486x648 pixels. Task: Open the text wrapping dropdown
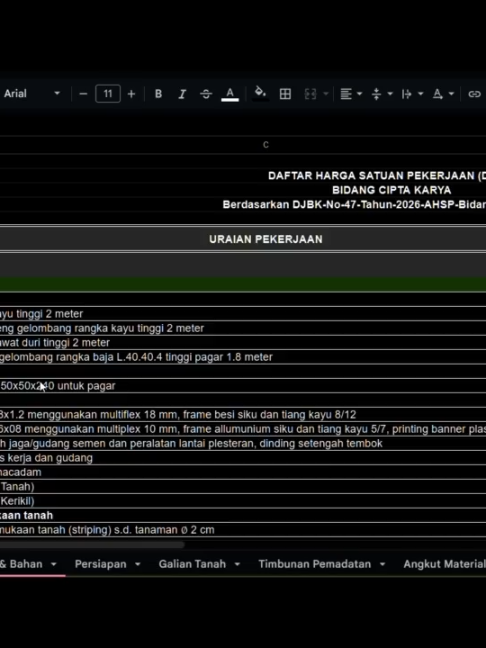[x=412, y=94]
